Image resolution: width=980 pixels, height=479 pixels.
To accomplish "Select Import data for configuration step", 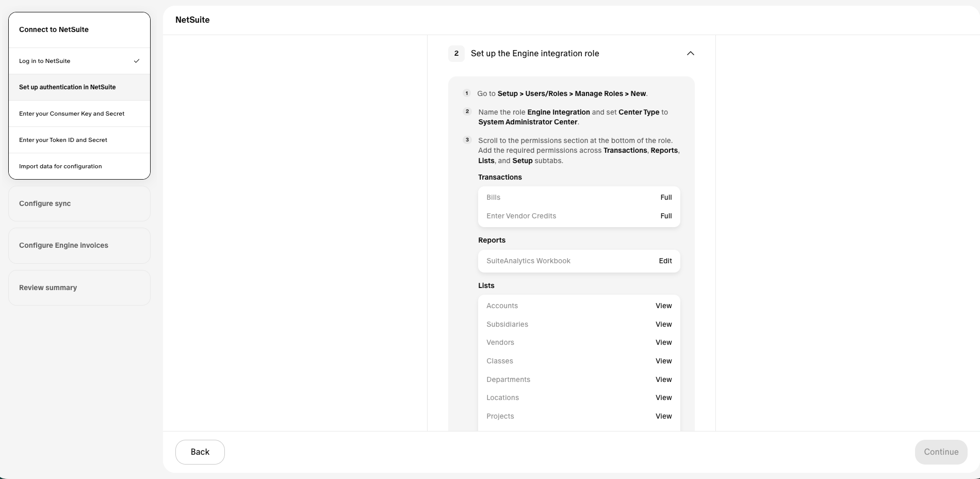I will (x=79, y=166).
